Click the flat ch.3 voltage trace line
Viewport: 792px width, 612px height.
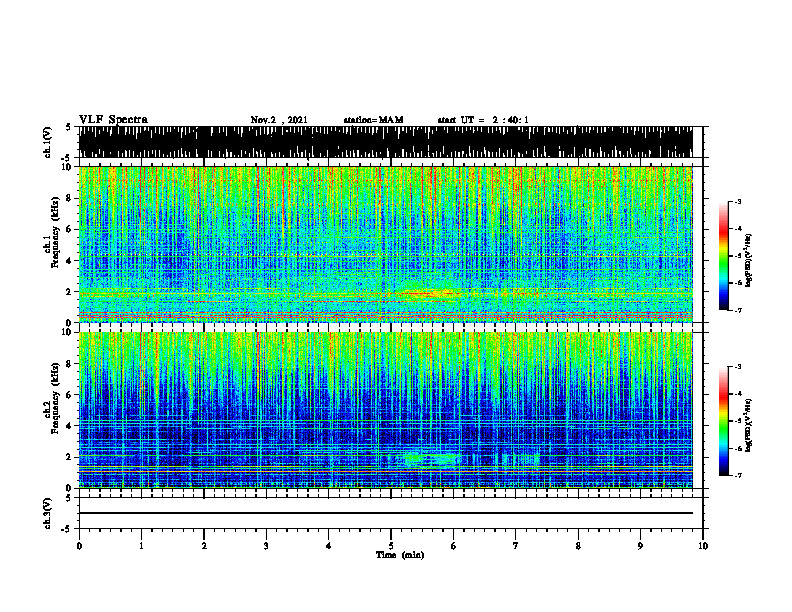[x=385, y=513]
